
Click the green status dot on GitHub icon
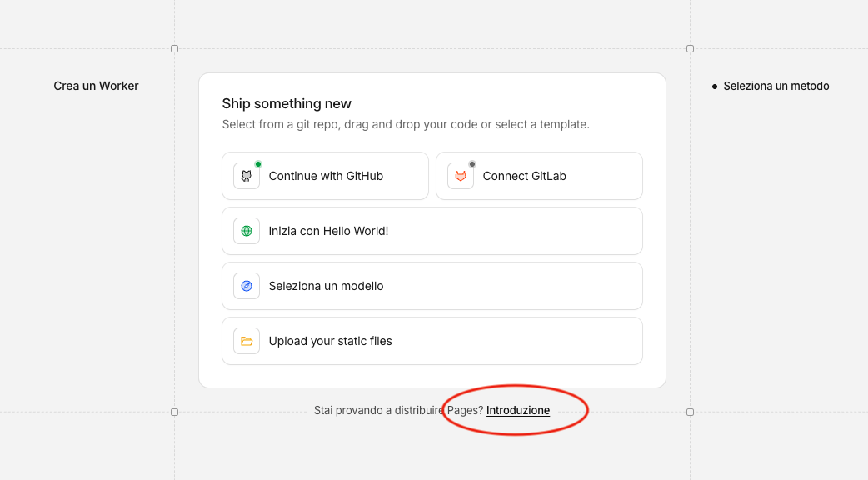(x=258, y=164)
